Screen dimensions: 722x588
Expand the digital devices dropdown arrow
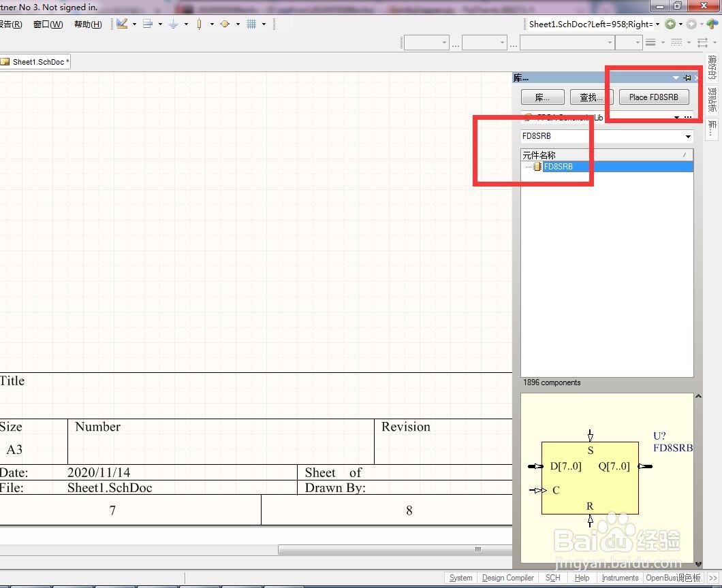click(212, 24)
